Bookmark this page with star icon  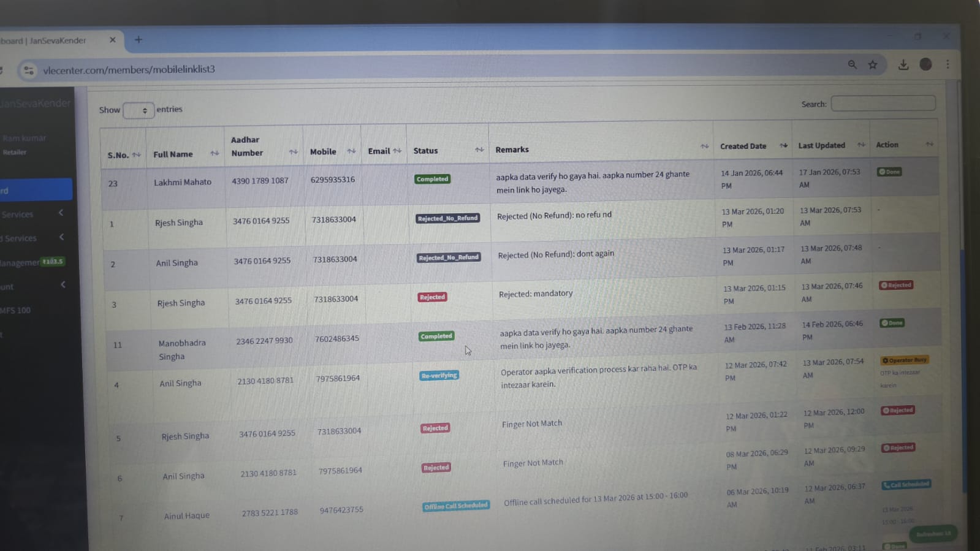coord(873,64)
